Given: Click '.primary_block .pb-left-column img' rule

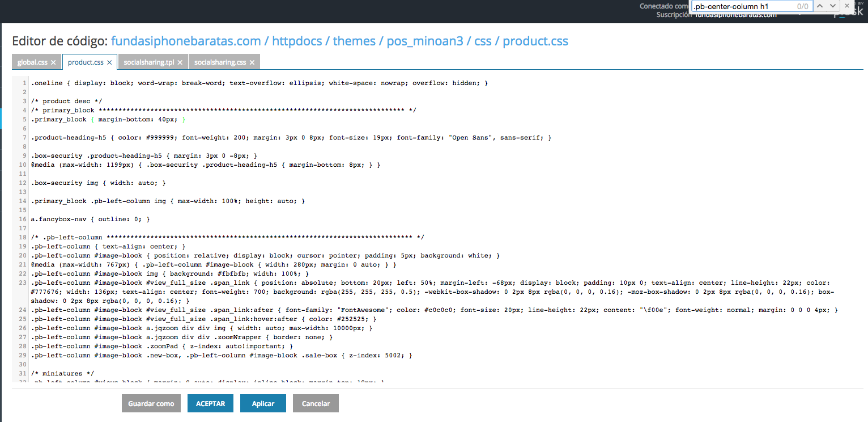Looking at the screenshot, I should point(168,201).
